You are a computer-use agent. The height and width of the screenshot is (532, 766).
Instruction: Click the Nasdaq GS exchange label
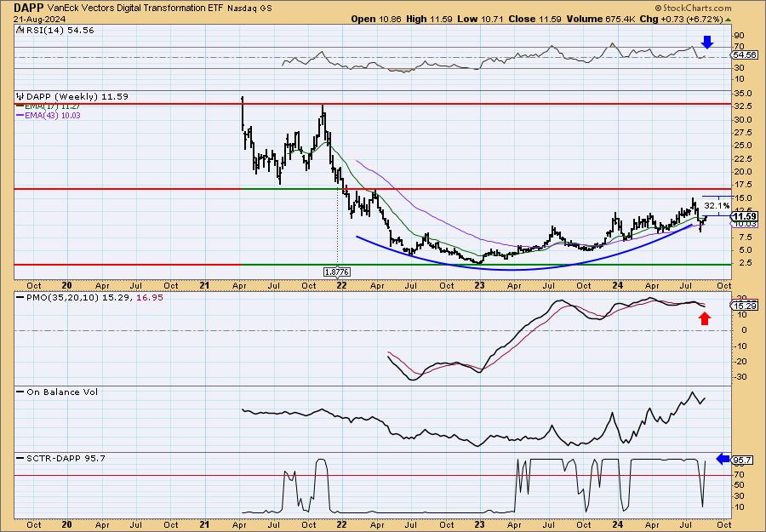[x=249, y=9]
